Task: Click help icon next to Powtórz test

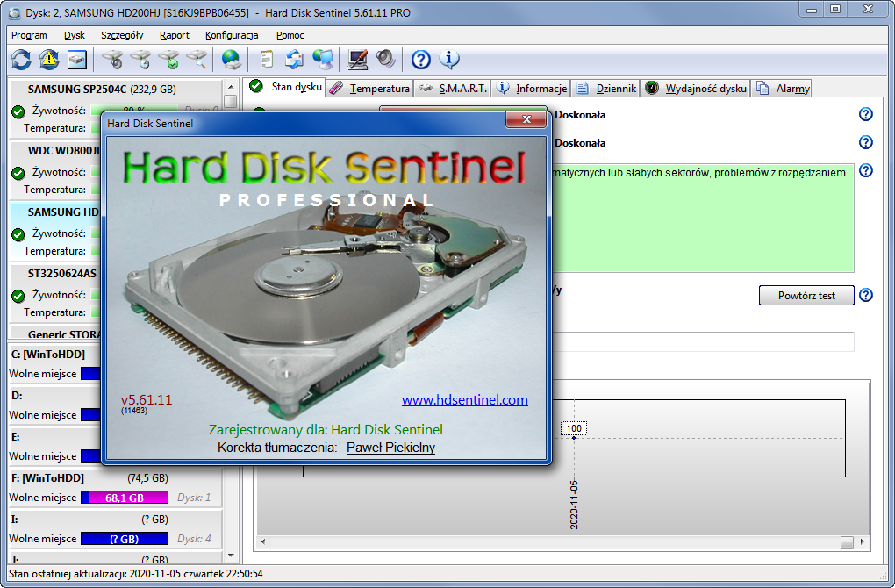Action: [x=866, y=295]
